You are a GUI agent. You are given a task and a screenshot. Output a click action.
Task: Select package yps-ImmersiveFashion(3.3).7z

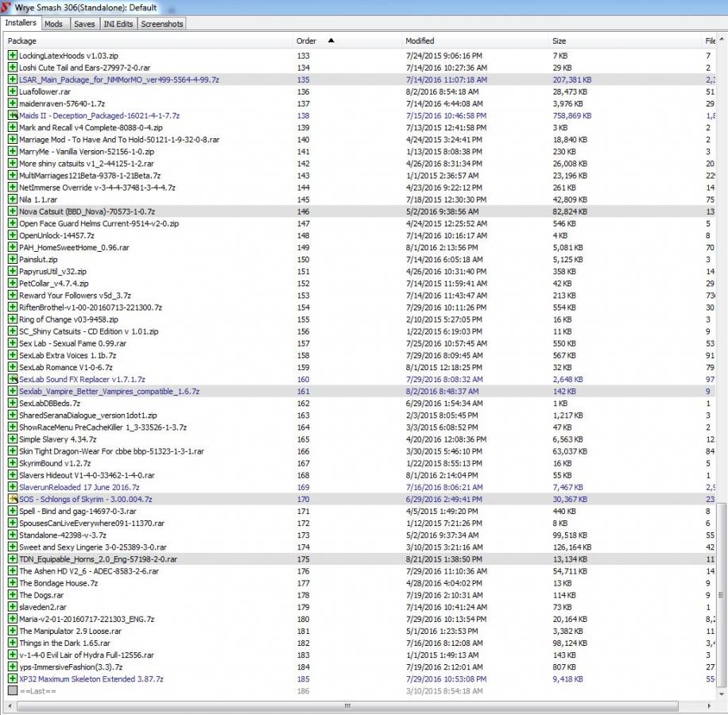click(x=71, y=667)
